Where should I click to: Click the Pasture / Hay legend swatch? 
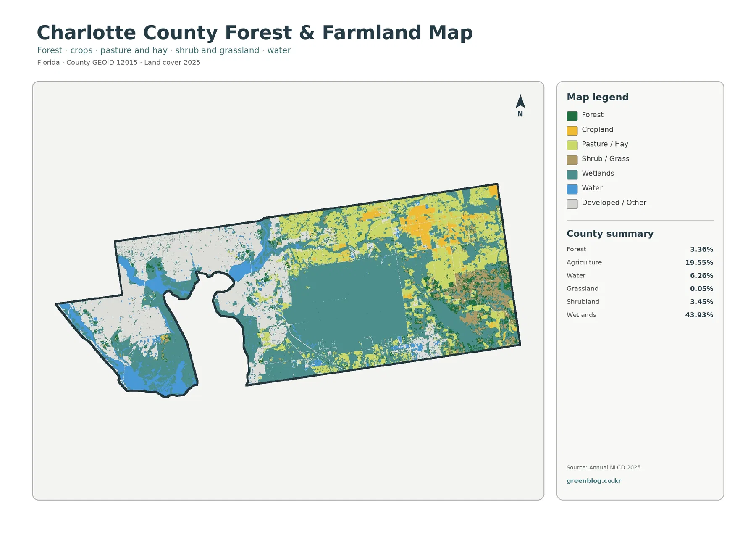click(572, 145)
